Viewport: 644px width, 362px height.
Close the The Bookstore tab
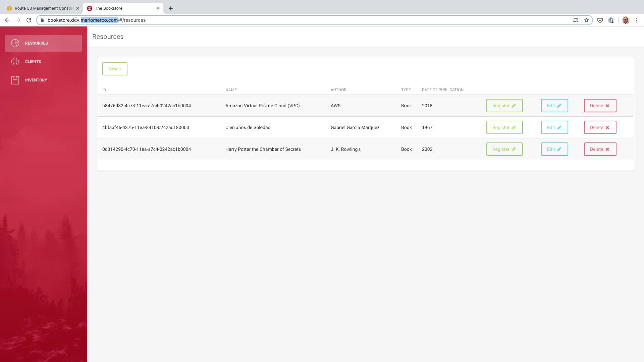coord(158,8)
